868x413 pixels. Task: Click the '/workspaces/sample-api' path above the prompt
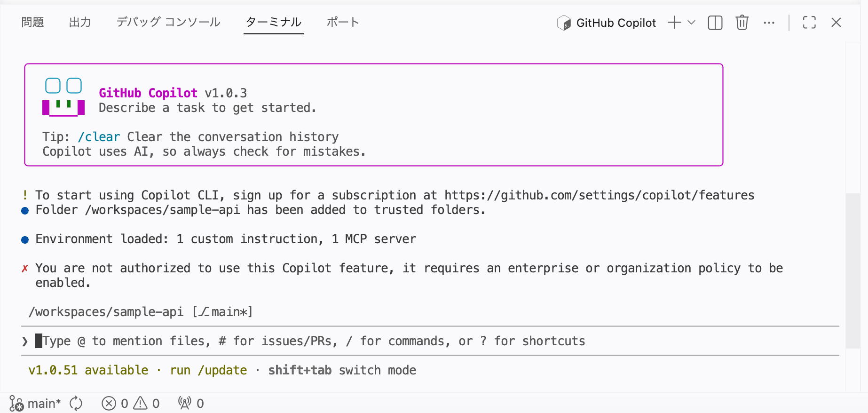(106, 312)
